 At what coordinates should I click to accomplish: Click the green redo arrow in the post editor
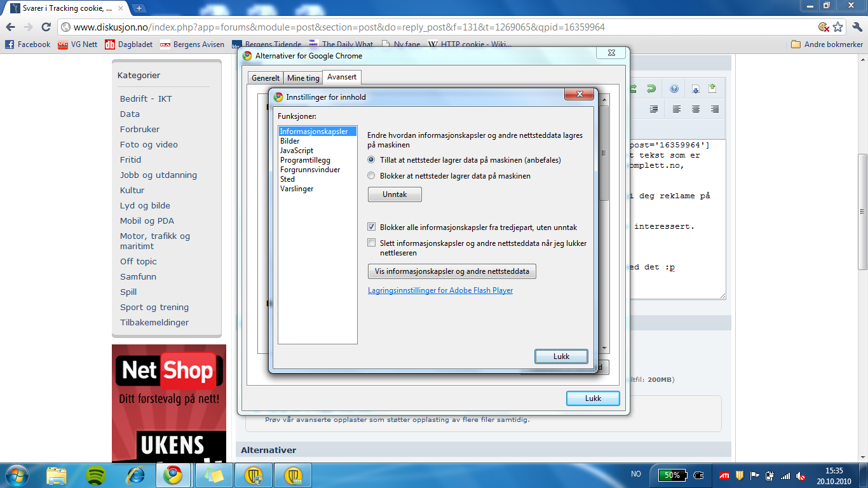(651, 89)
